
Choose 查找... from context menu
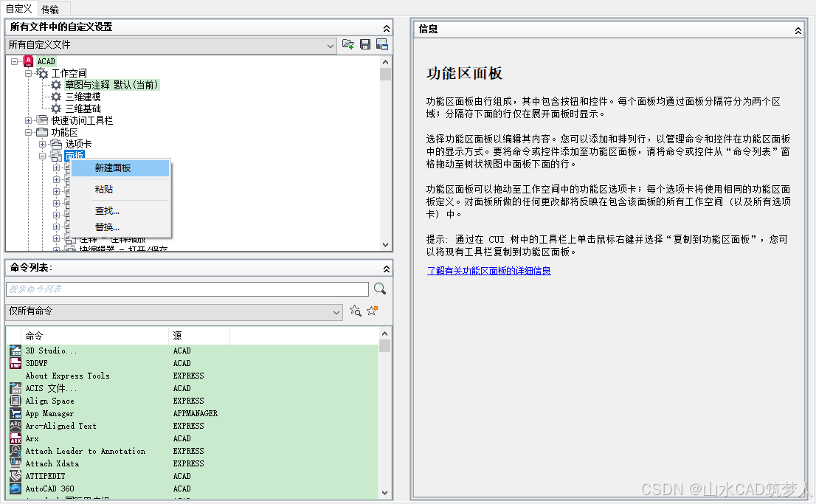120,211
